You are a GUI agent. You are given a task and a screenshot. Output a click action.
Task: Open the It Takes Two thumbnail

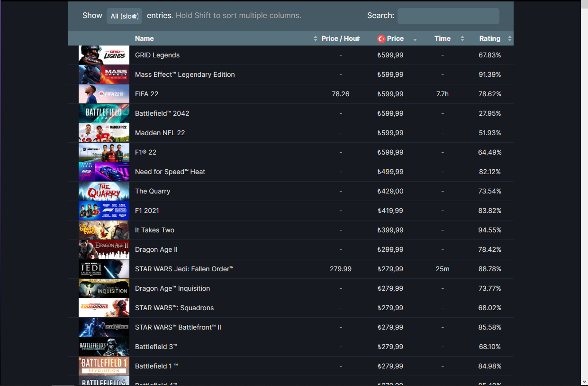pyautogui.click(x=104, y=230)
